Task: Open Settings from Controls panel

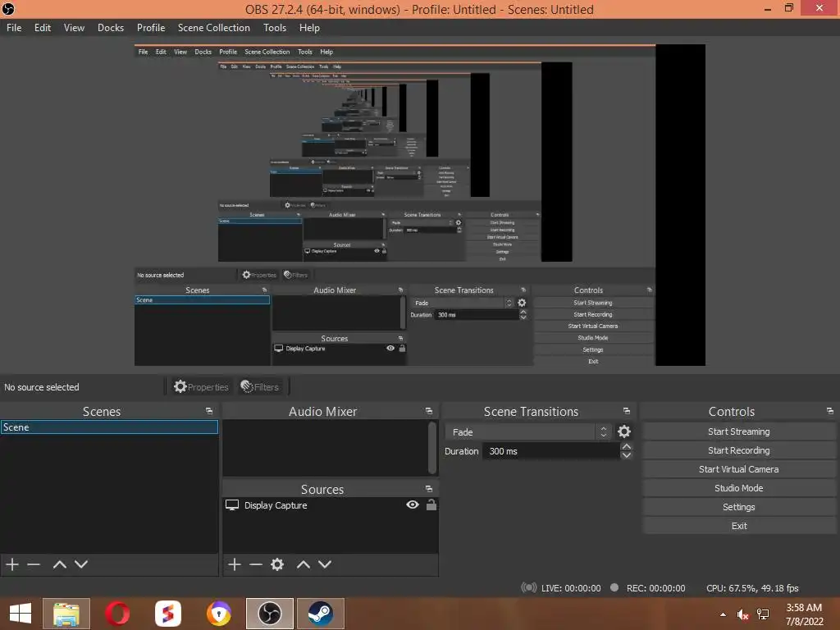Action: click(x=739, y=507)
